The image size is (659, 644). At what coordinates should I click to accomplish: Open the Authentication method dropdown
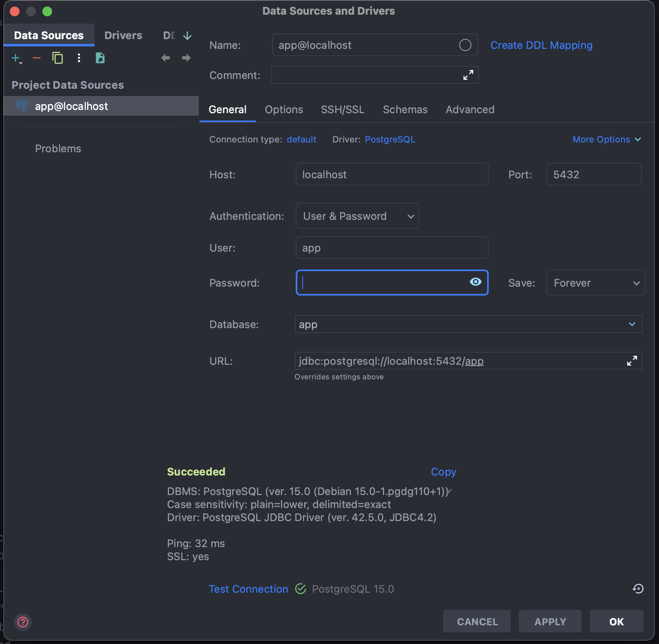tap(358, 216)
